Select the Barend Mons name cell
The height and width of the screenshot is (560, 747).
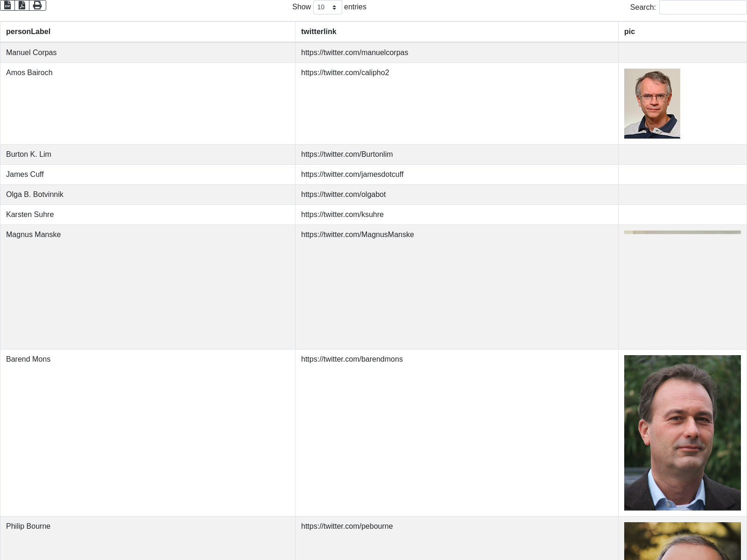(x=28, y=359)
